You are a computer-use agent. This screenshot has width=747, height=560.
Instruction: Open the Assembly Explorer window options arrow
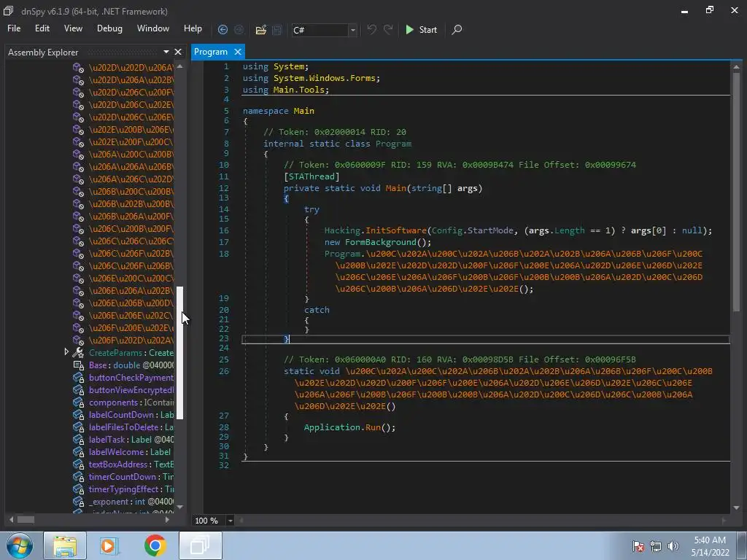coord(166,52)
